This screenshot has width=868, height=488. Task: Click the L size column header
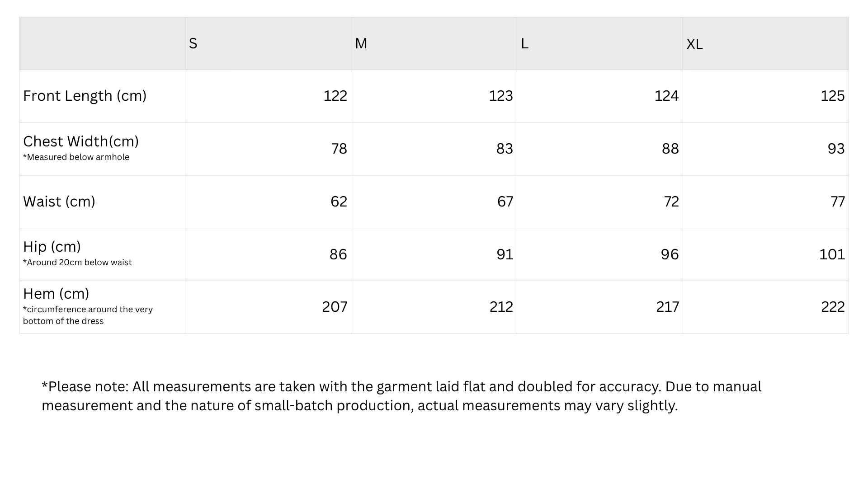click(x=524, y=43)
